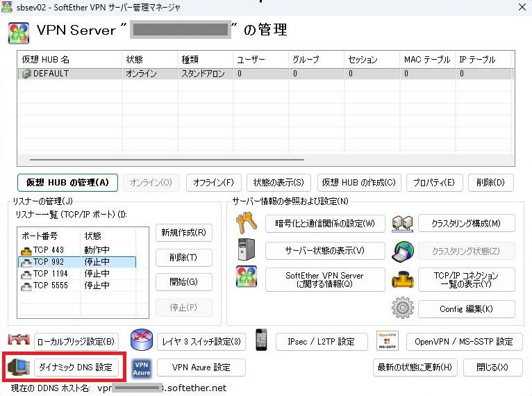Click the TCP 5555 listener icon
The width and height of the screenshot is (532, 396).
[26, 286]
